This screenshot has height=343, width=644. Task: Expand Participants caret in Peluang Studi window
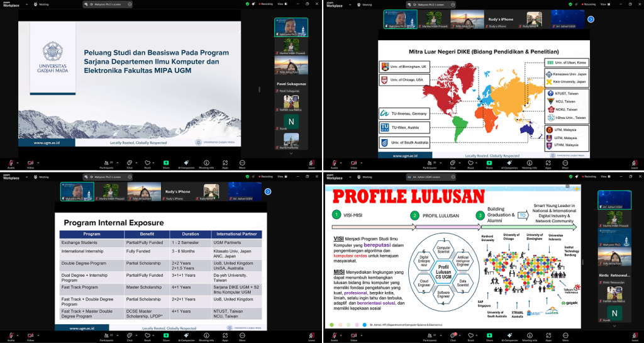(x=118, y=162)
